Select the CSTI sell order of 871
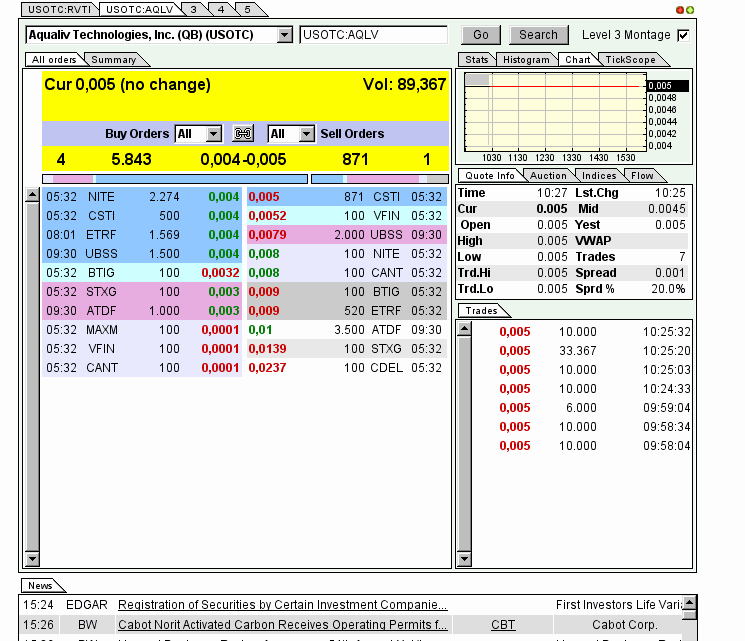Screen dimensions: 745x641 tap(347, 197)
